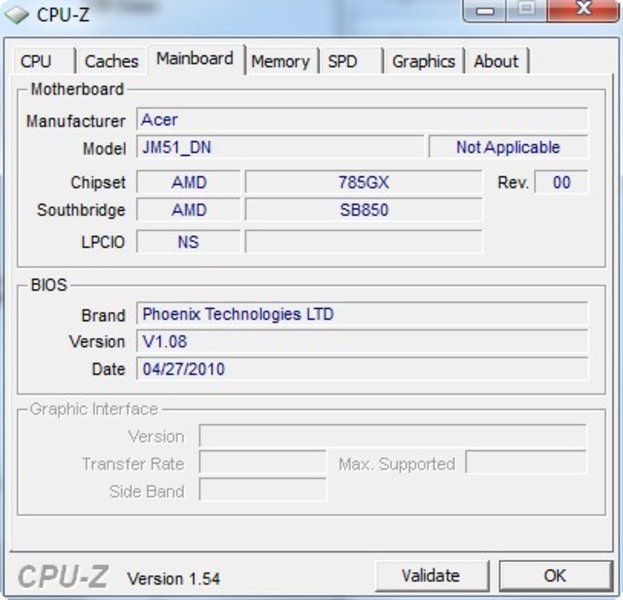Click the disabled maximize button
The height and width of the screenshot is (600, 623).
tap(527, 10)
